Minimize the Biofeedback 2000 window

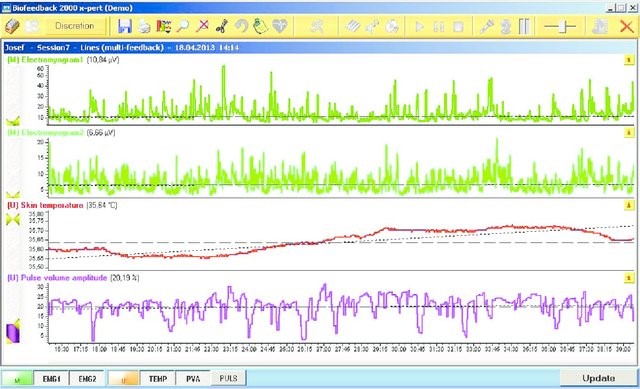pos(611,7)
